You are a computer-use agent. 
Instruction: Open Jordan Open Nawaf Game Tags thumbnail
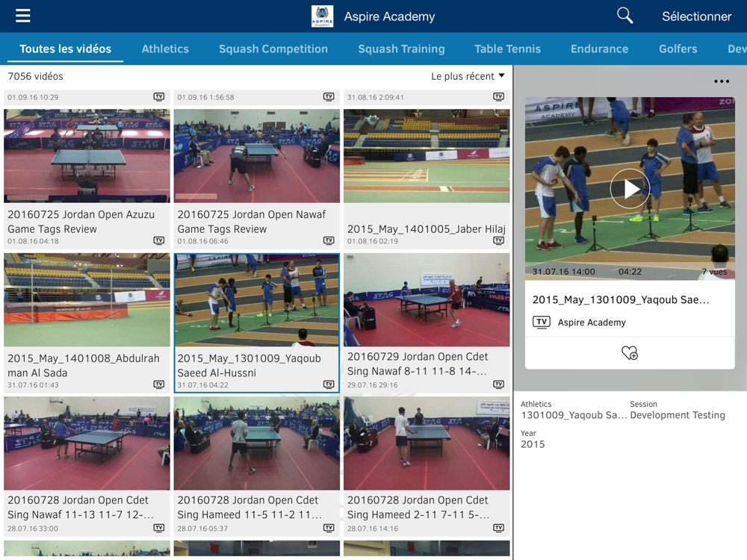257,156
